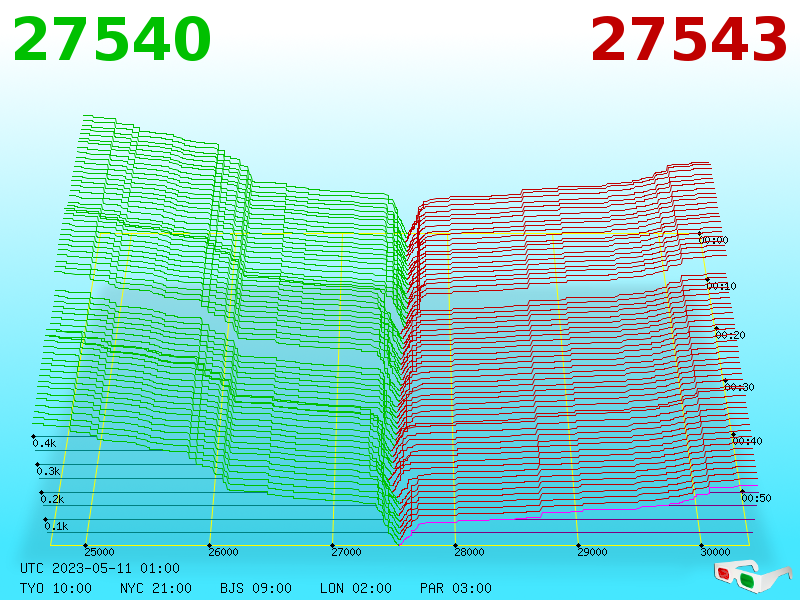Click the red ask price 27543
The height and width of the screenshot is (600, 800).
point(689,40)
